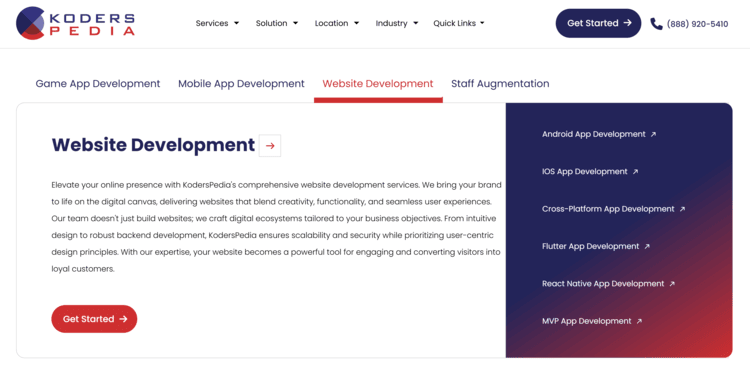Open the Staff Augmentation tab
Image resolution: width=750 pixels, height=372 pixels.
tap(500, 84)
